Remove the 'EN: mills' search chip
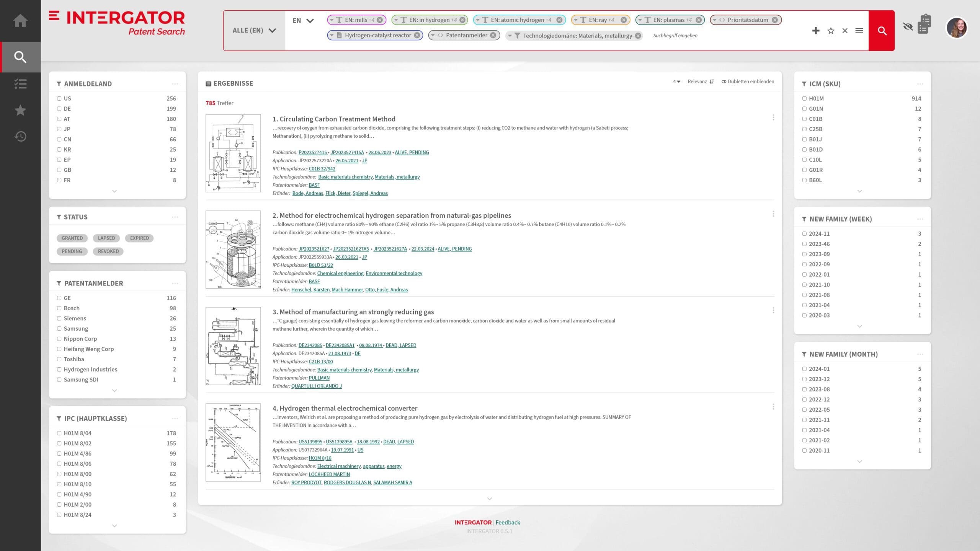 pyautogui.click(x=380, y=20)
